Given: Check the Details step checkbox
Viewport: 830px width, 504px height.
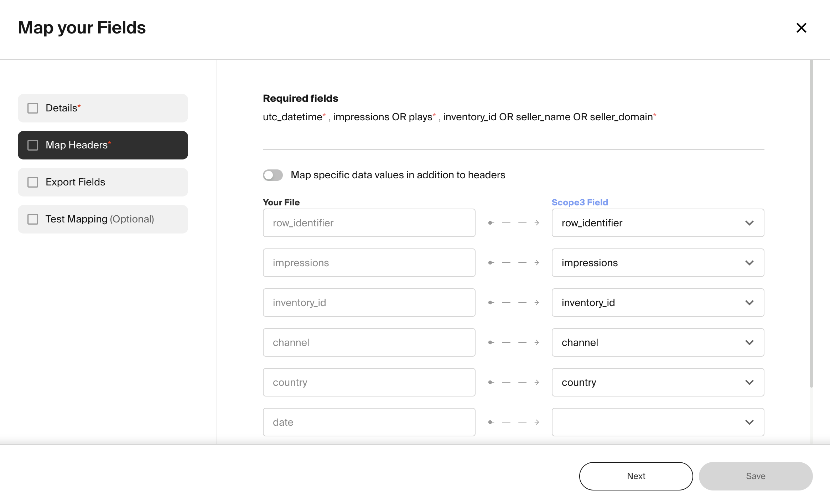Looking at the screenshot, I should coord(33,108).
